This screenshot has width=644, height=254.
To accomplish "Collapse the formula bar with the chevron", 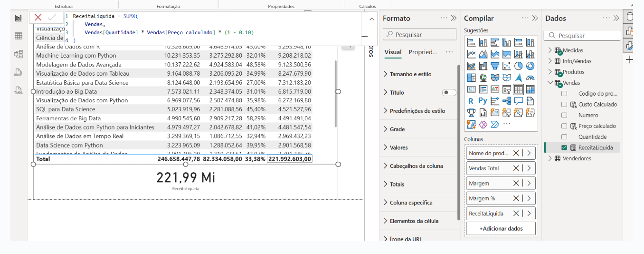I will tap(371, 19).
